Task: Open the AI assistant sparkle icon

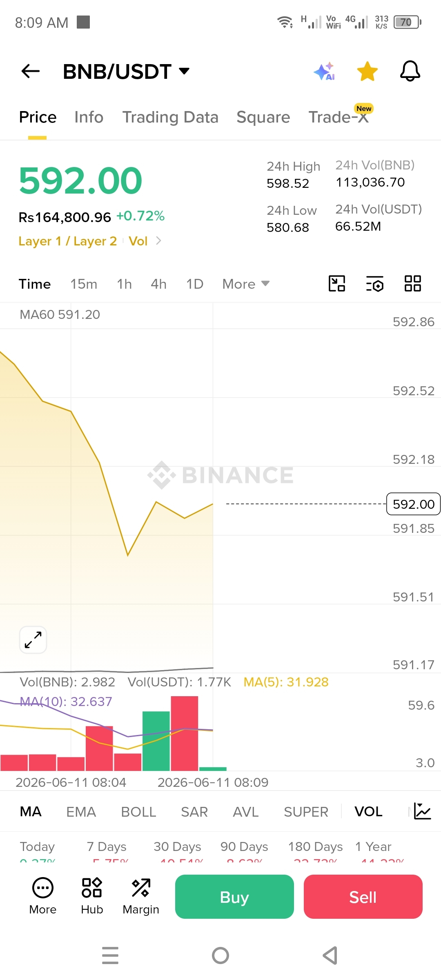Action: [325, 71]
